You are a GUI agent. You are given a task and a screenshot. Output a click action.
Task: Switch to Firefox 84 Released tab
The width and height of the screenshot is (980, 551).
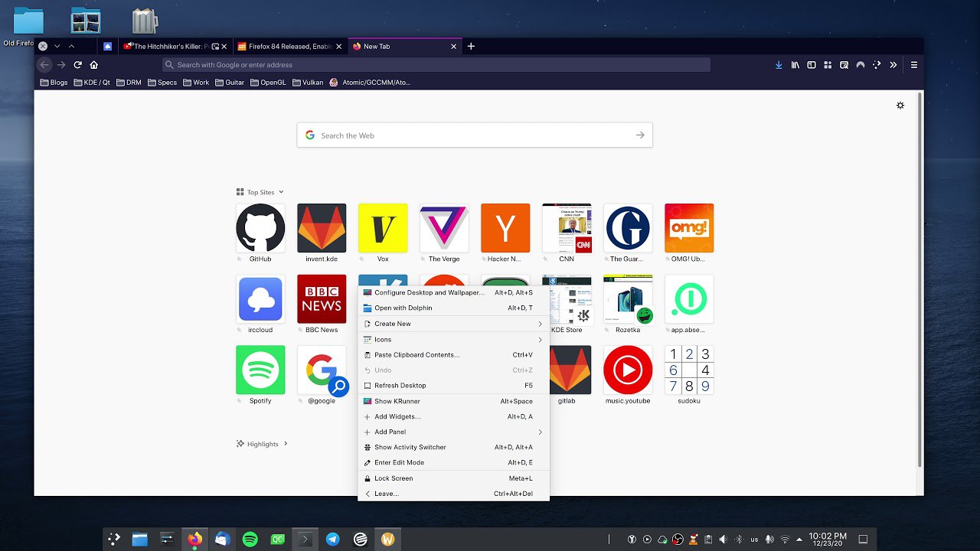[289, 46]
